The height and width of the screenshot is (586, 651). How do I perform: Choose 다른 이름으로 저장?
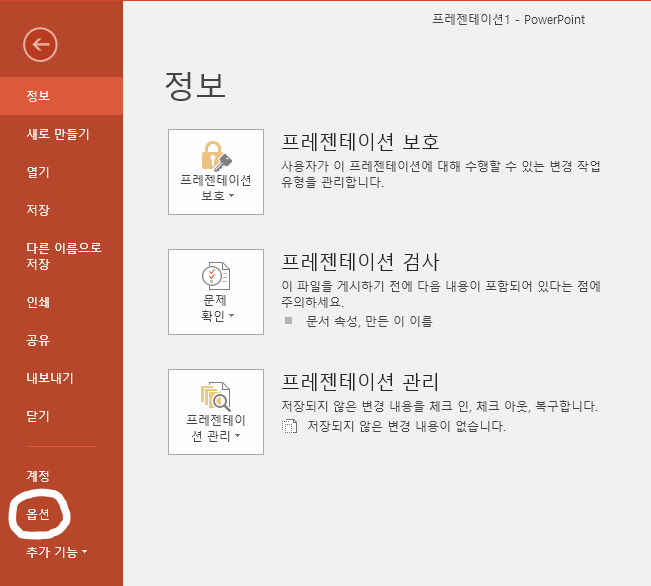tap(61, 256)
